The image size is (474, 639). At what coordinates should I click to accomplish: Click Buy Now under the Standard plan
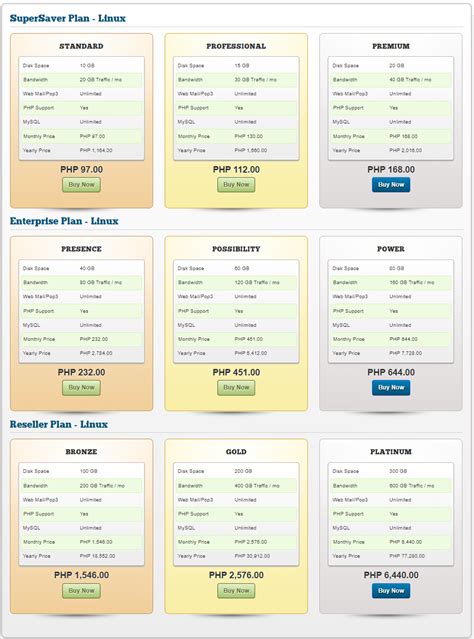tap(82, 185)
